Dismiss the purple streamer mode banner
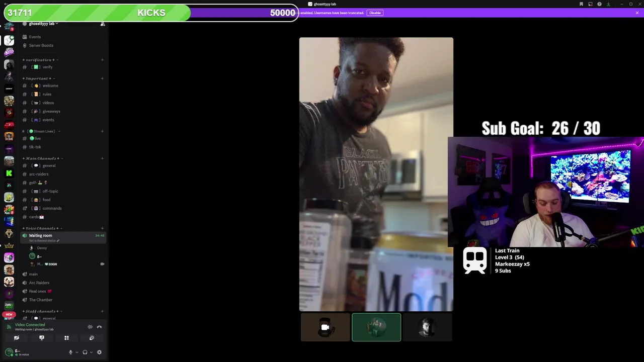Viewport: 644px width, 362px height. pyautogui.click(x=637, y=13)
